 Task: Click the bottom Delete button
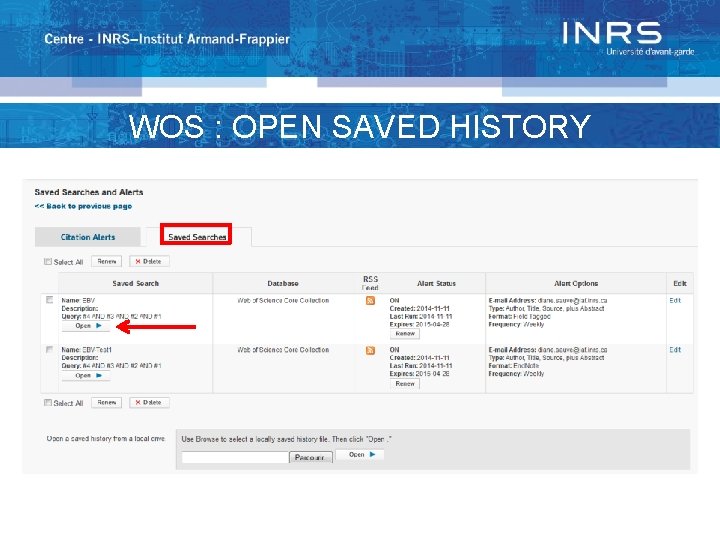pos(149,402)
